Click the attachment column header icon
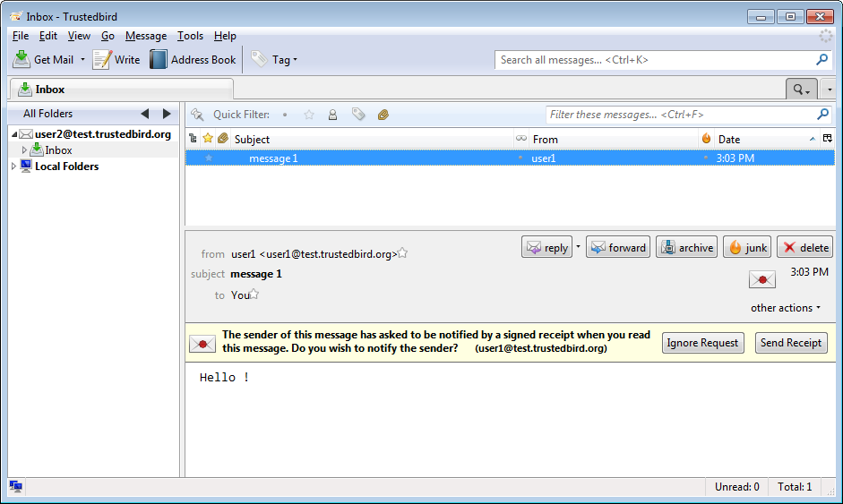The image size is (843, 504). coord(222,139)
